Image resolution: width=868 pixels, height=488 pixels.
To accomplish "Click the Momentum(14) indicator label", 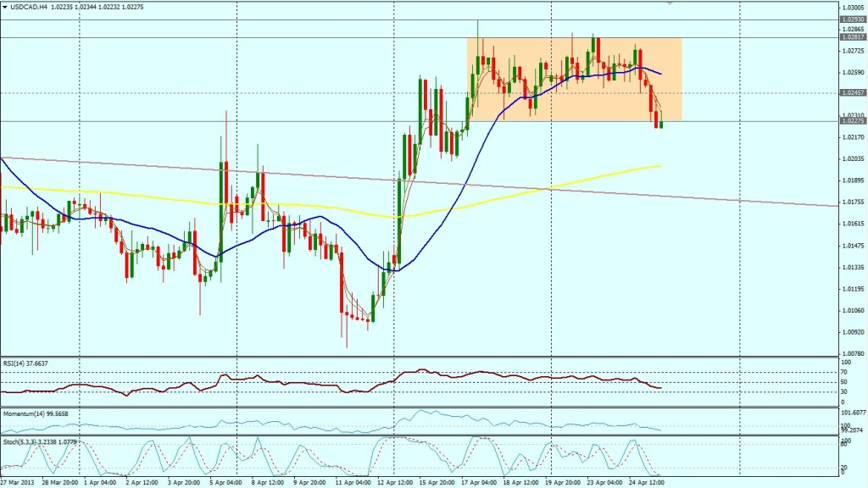I will pos(36,412).
